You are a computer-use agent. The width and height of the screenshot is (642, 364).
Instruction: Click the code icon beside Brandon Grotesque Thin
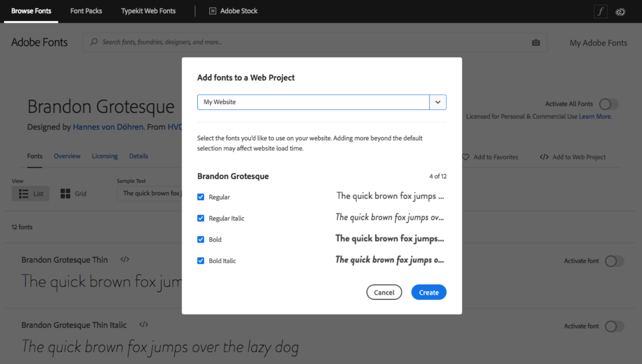(x=124, y=259)
